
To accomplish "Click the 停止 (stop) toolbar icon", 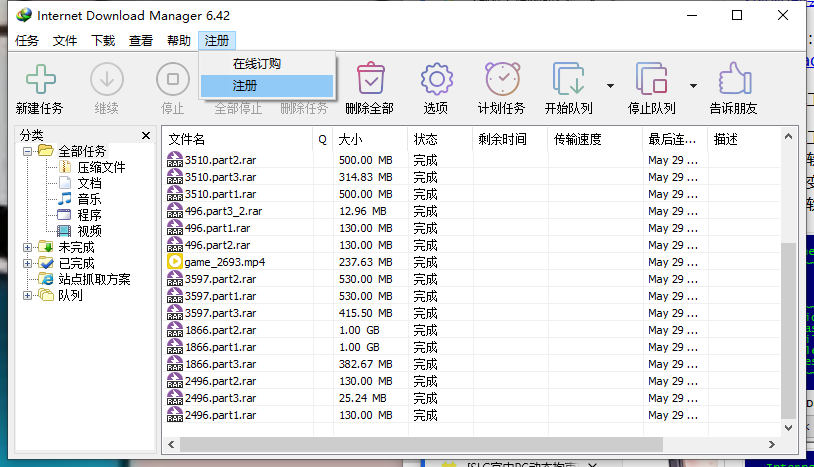I will (x=173, y=79).
